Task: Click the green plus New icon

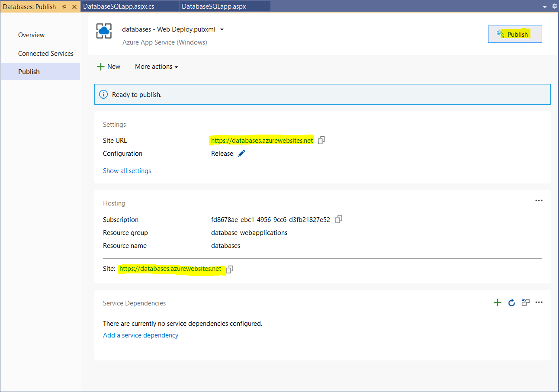Action: pyautogui.click(x=100, y=67)
